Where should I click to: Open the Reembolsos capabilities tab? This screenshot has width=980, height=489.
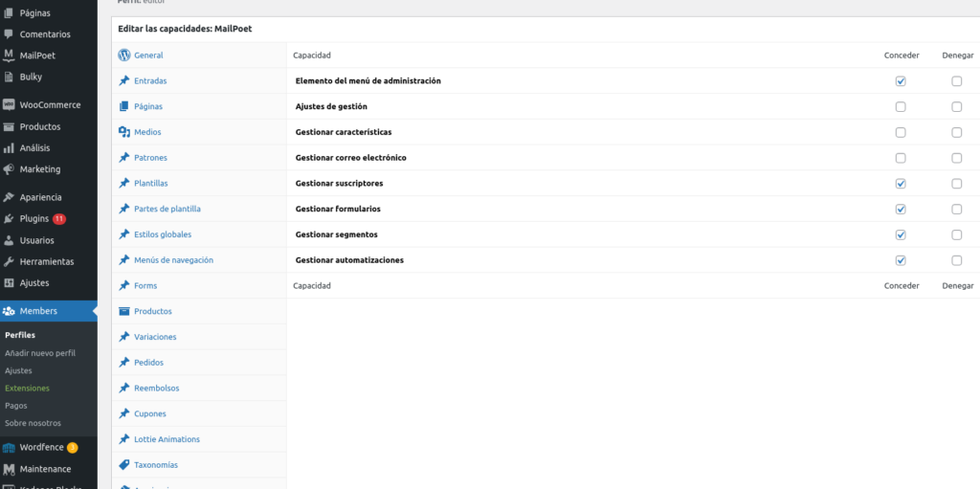pyautogui.click(x=199, y=389)
